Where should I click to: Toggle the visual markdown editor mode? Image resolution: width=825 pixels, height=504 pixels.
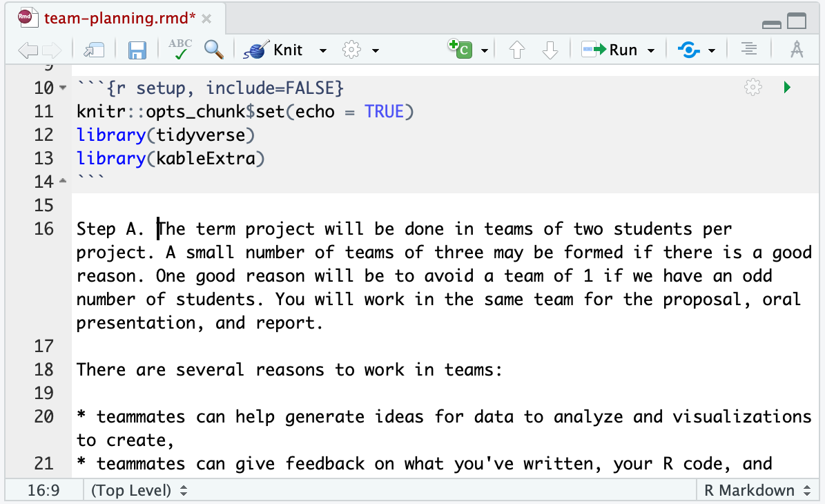797,50
